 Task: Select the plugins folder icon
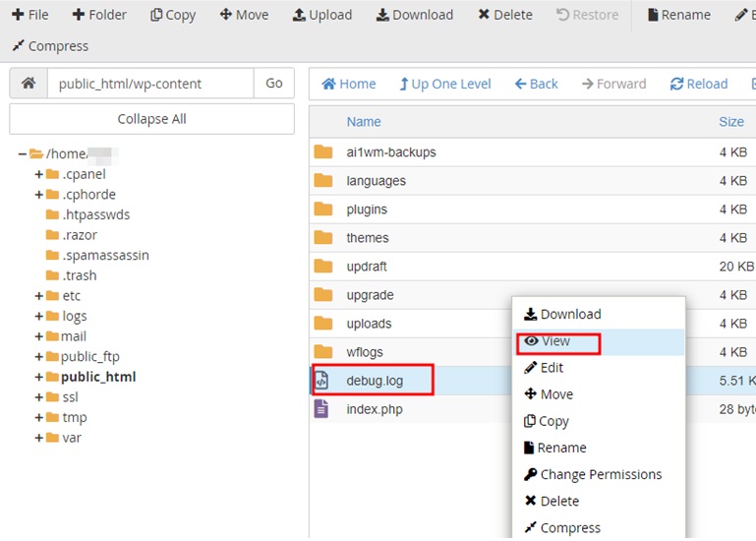point(323,209)
